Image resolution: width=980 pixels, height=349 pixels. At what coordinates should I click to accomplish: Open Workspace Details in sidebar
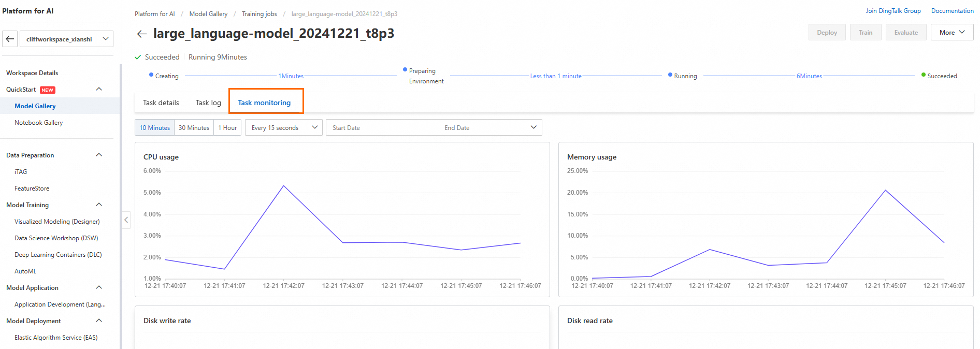[32, 73]
